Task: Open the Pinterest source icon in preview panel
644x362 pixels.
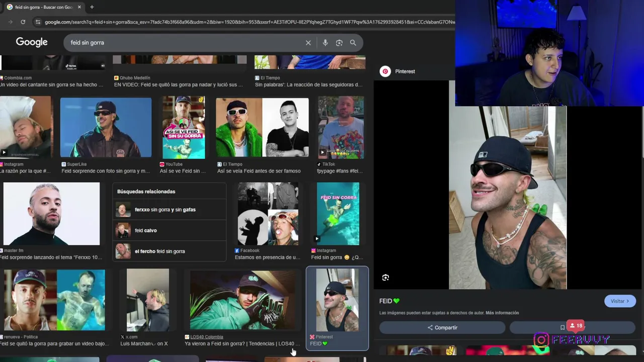Action: click(x=385, y=71)
